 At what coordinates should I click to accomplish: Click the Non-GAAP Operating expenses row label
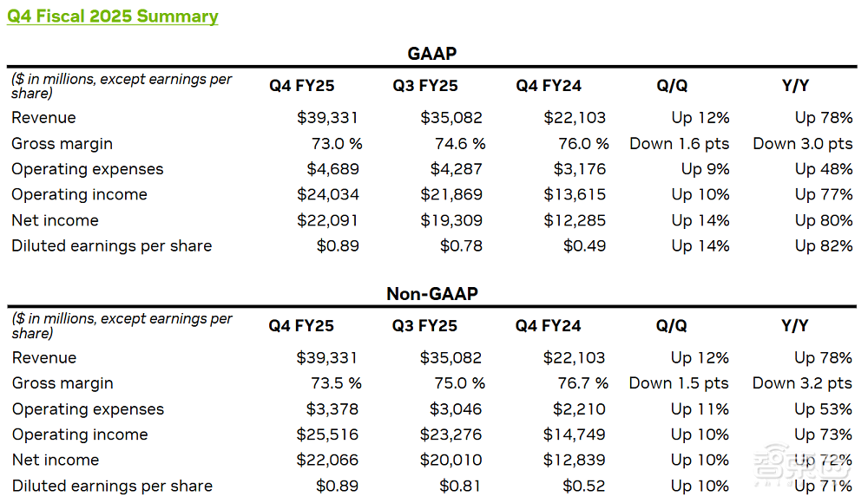[x=88, y=409]
